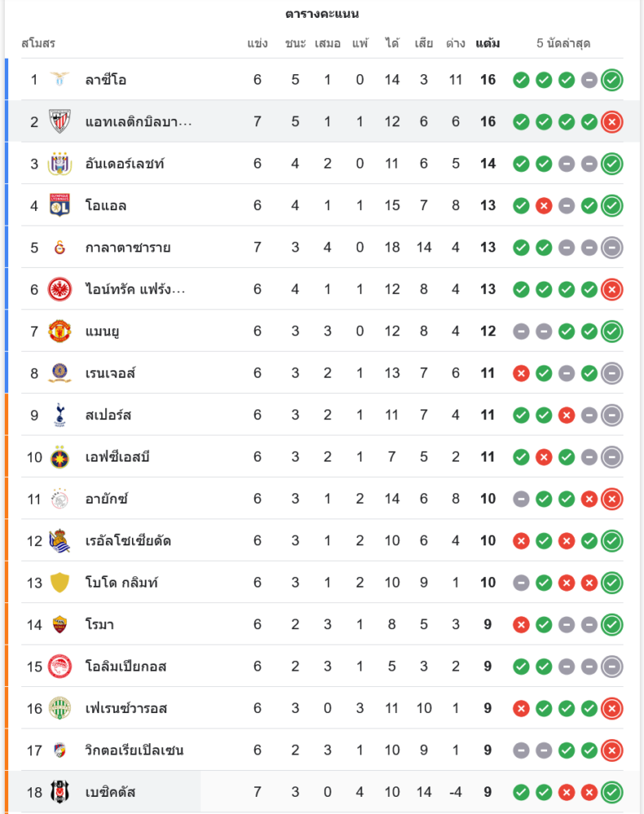Click Athletic Bilbao's red loss result icon

click(612, 122)
